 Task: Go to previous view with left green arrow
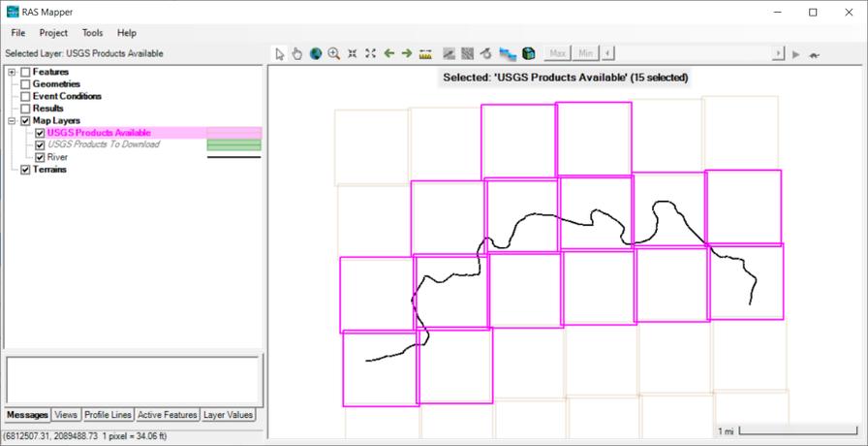[x=389, y=53]
